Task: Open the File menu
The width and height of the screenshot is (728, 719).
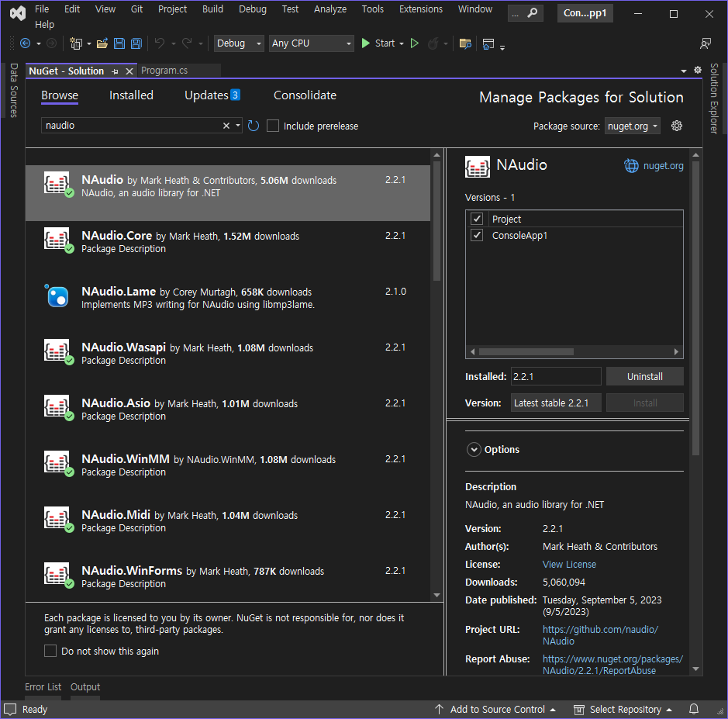Action: [x=42, y=9]
